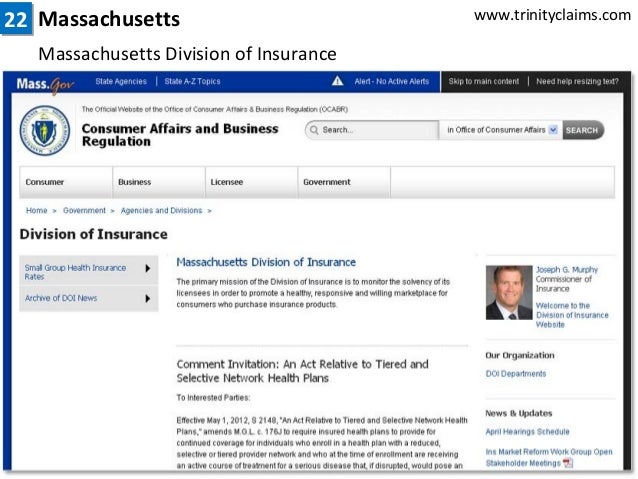The height and width of the screenshot is (479, 638).
Task: Click the alert warning triangle icon
Action: click(337, 81)
